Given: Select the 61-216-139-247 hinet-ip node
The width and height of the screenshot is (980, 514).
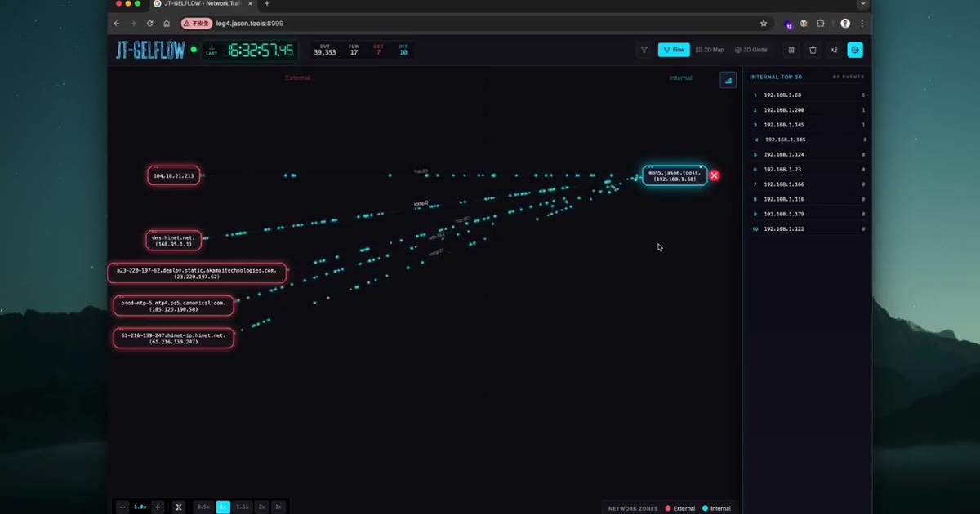Looking at the screenshot, I should [173, 338].
